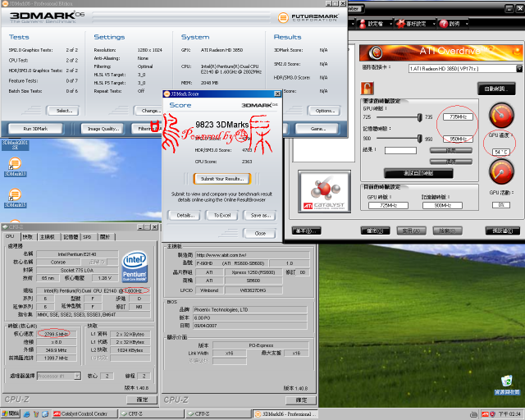
Task: Click the CPU-Z chip icon in left window titlebar
Action: [5, 226]
